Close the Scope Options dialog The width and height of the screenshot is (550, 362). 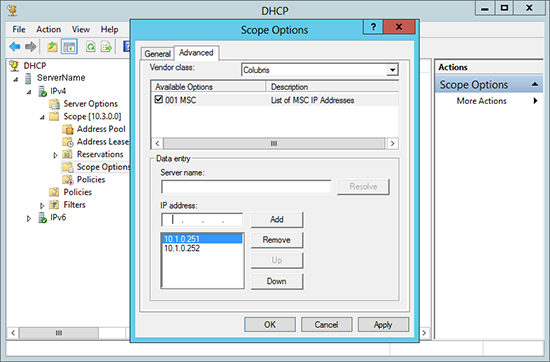[399, 27]
